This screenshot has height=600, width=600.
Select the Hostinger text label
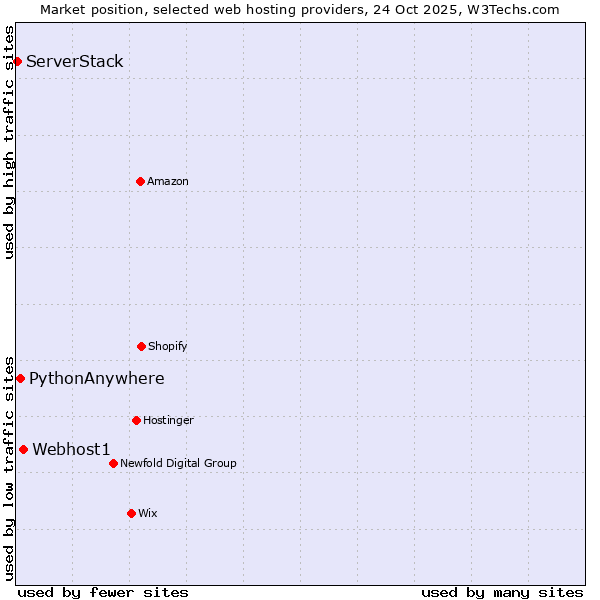click(x=168, y=420)
